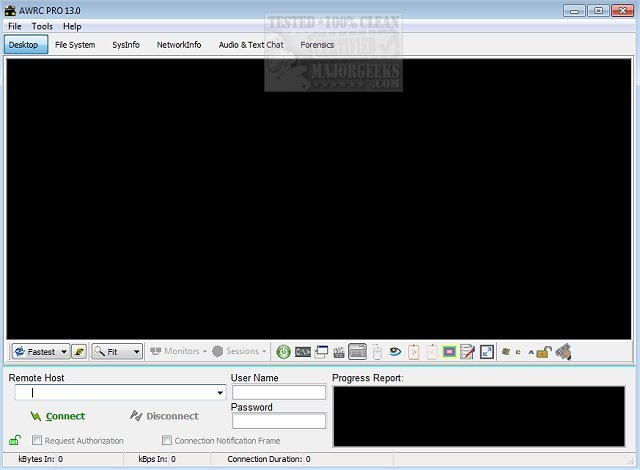Click the small C letter toolbar icon
The height and width of the screenshot is (470, 640).
click(x=518, y=352)
